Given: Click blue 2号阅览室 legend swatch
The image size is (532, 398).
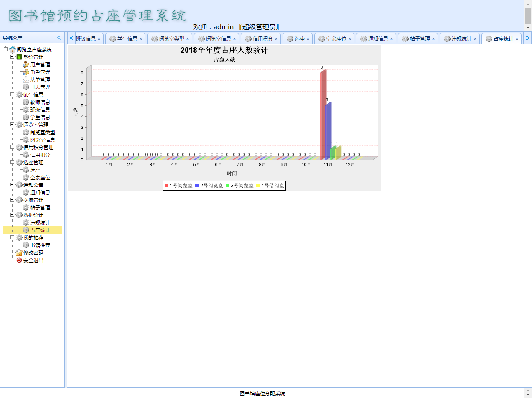Looking at the screenshot, I should (197, 185).
